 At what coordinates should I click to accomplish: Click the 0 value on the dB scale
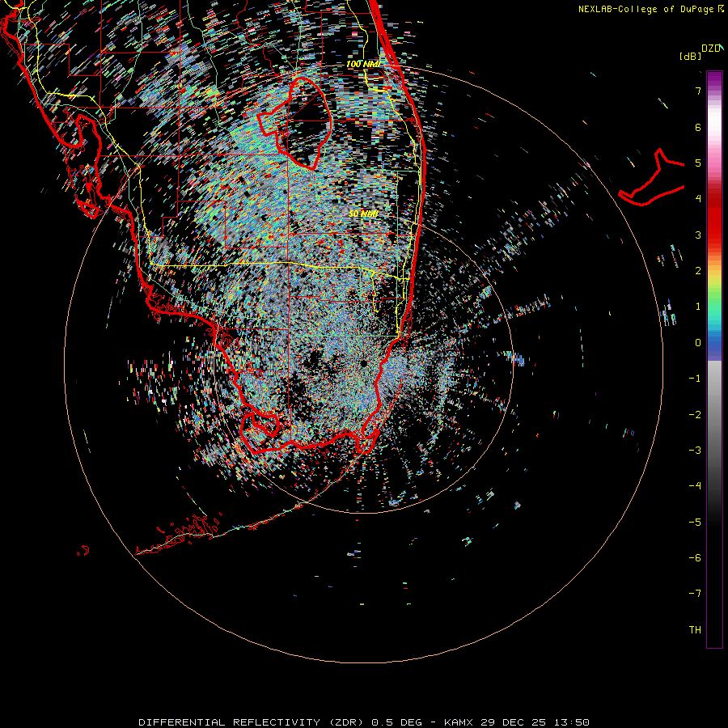tap(698, 343)
